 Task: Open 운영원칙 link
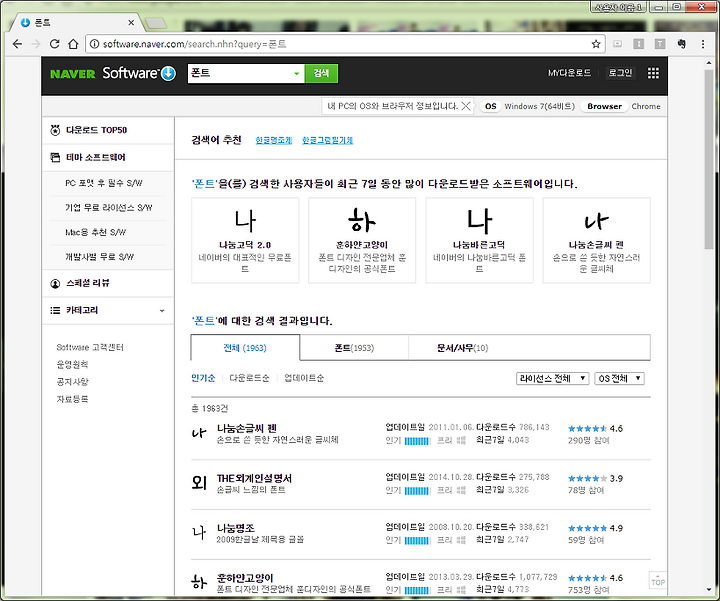[72, 365]
